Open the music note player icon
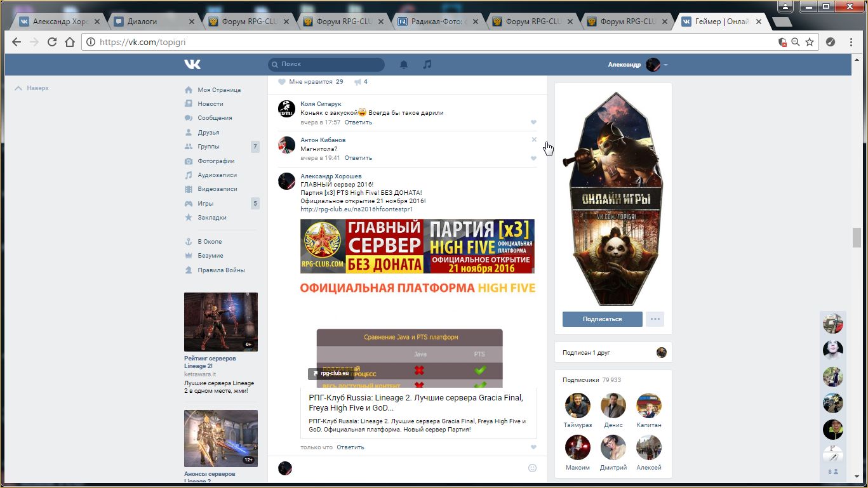This screenshot has width=868, height=488. click(x=427, y=64)
